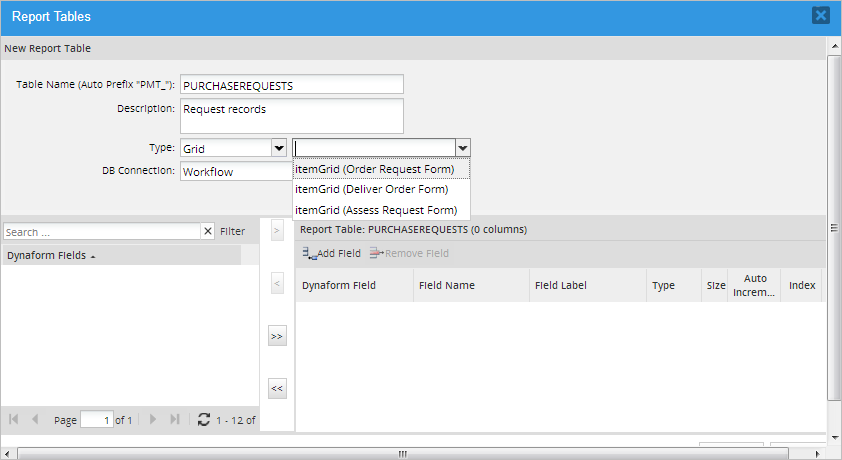The width and height of the screenshot is (842, 460).
Task: Go to first page of fields
Action: click(x=14, y=420)
